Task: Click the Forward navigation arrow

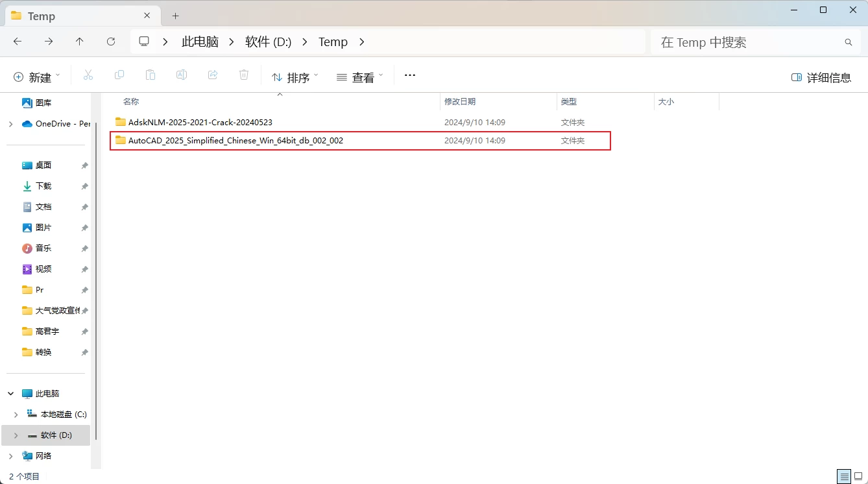Action: [49, 42]
